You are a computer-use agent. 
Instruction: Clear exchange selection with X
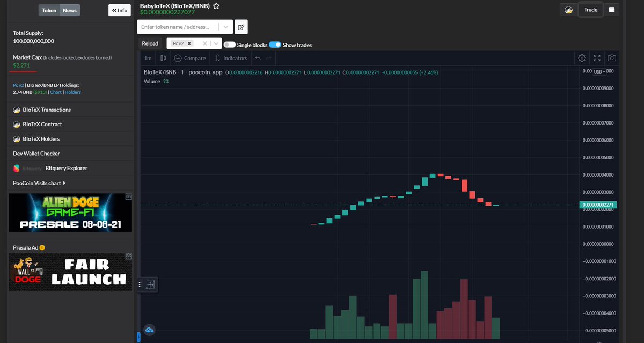coord(204,43)
